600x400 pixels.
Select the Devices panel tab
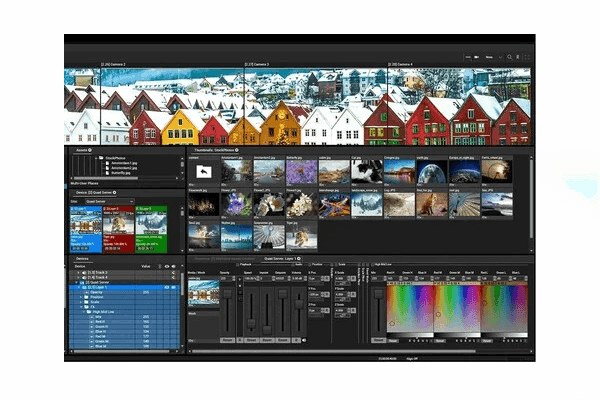tap(82, 259)
